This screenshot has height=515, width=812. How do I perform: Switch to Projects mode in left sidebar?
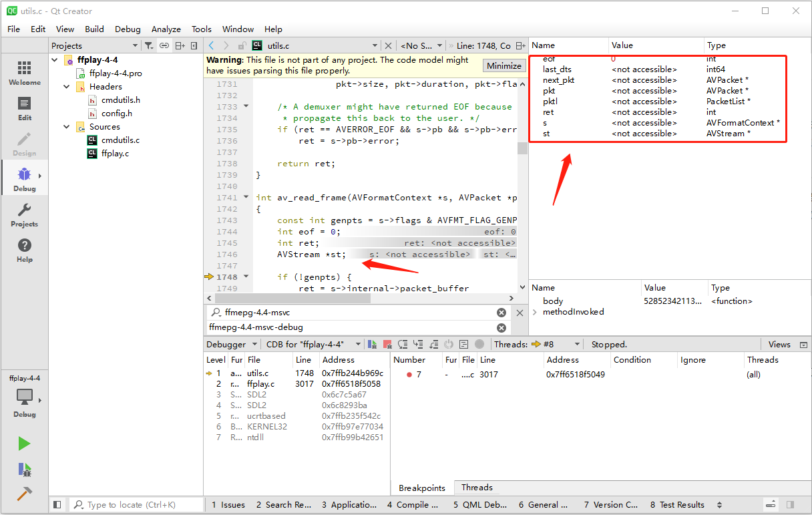[x=24, y=216]
